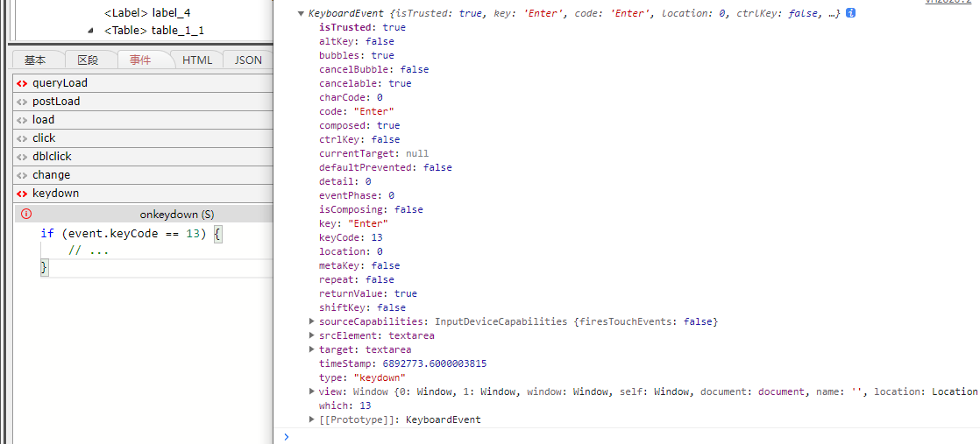Select table_1_1 in the component tree

click(x=153, y=30)
